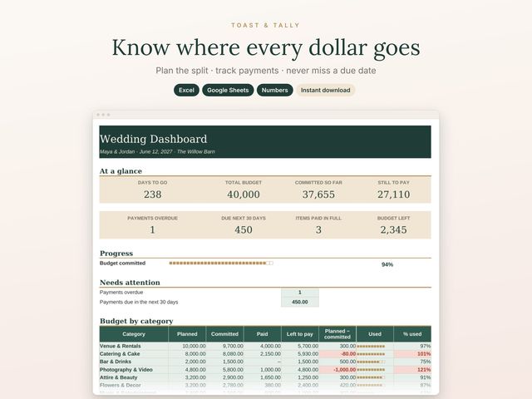Click the Planned column header
This screenshot has width=532, height=399.
pyautogui.click(x=187, y=334)
